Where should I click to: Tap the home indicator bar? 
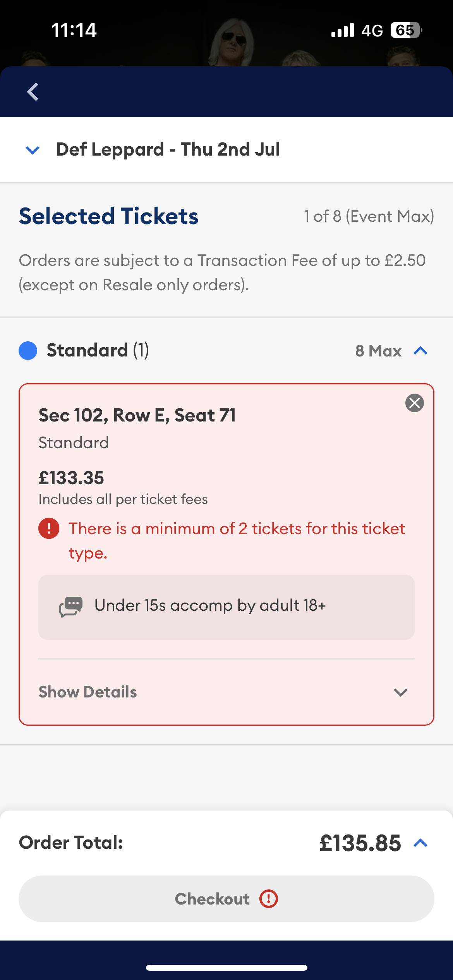point(226,968)
